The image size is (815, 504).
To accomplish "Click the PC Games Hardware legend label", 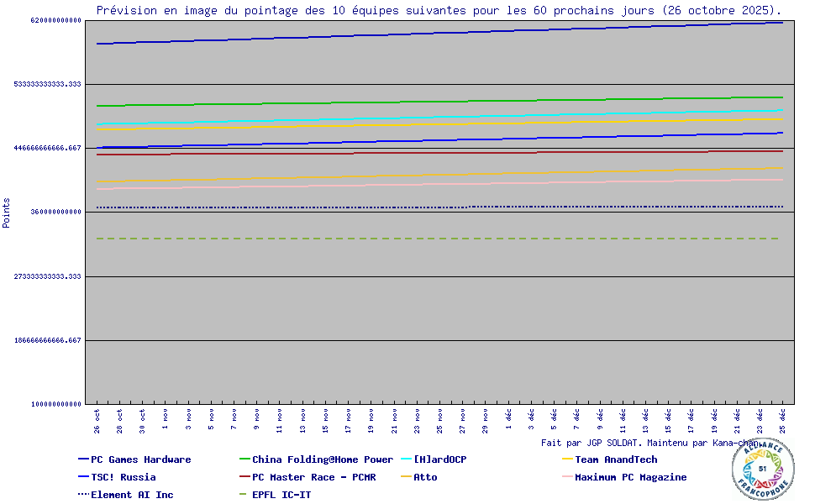I will [x=140, y=459].
